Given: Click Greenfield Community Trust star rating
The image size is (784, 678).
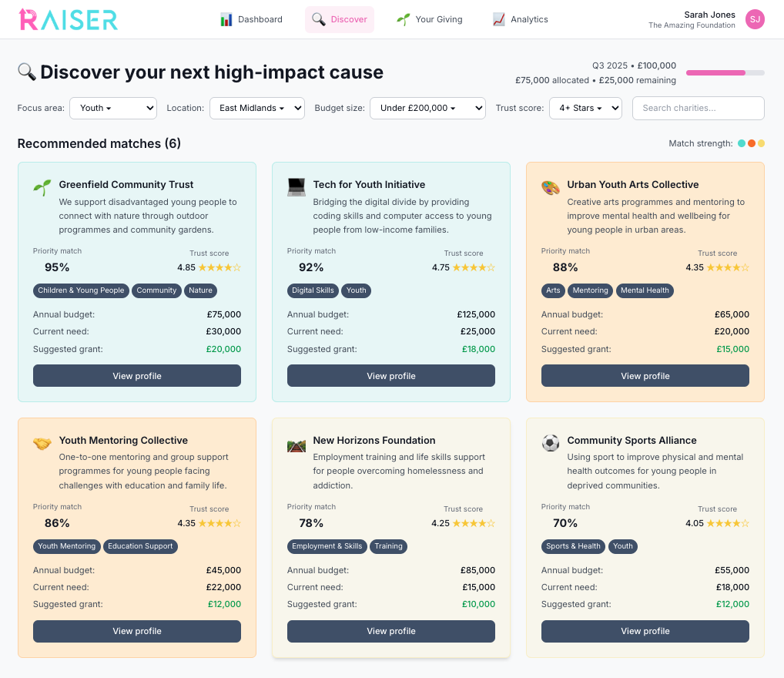Looking at the screenshot, I should (219, 267).
